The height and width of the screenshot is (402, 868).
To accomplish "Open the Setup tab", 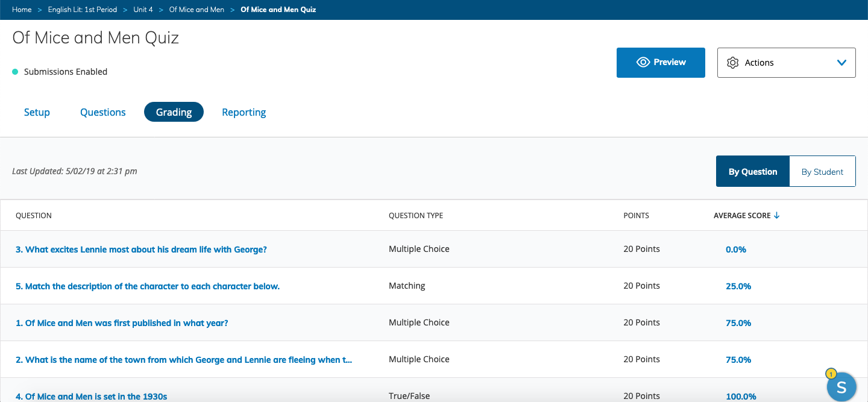I will [x=37, y=112].
